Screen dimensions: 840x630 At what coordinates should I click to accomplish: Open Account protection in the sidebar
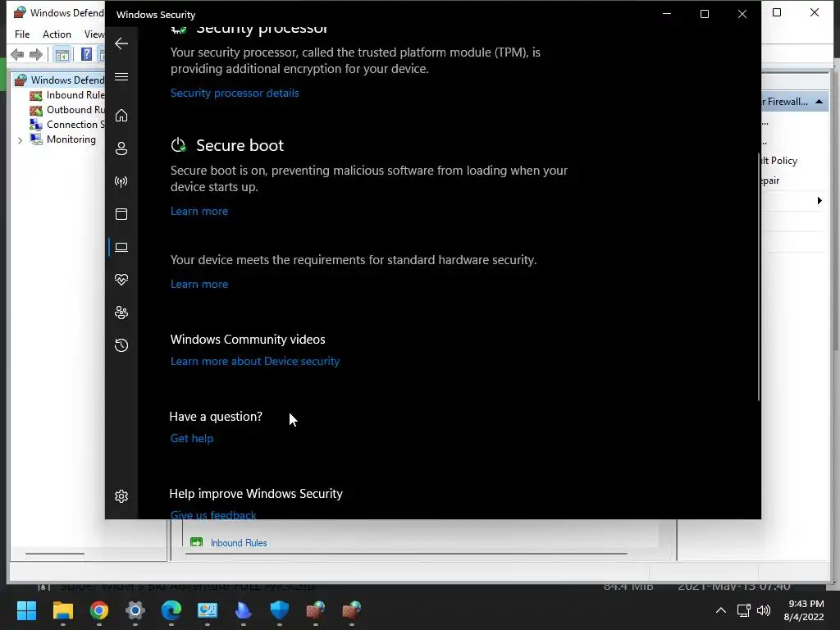point(121,148)
